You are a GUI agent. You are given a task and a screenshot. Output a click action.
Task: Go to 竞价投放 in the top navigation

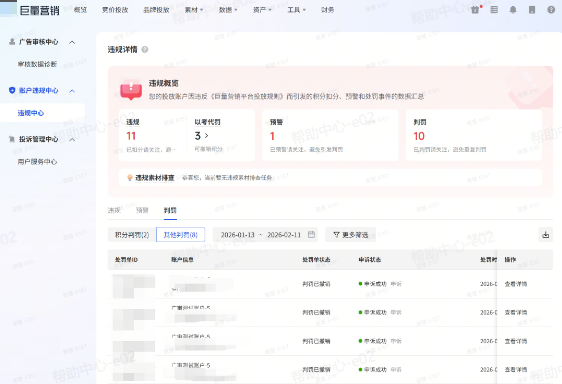pyautogui.click(x=115, y=10)
